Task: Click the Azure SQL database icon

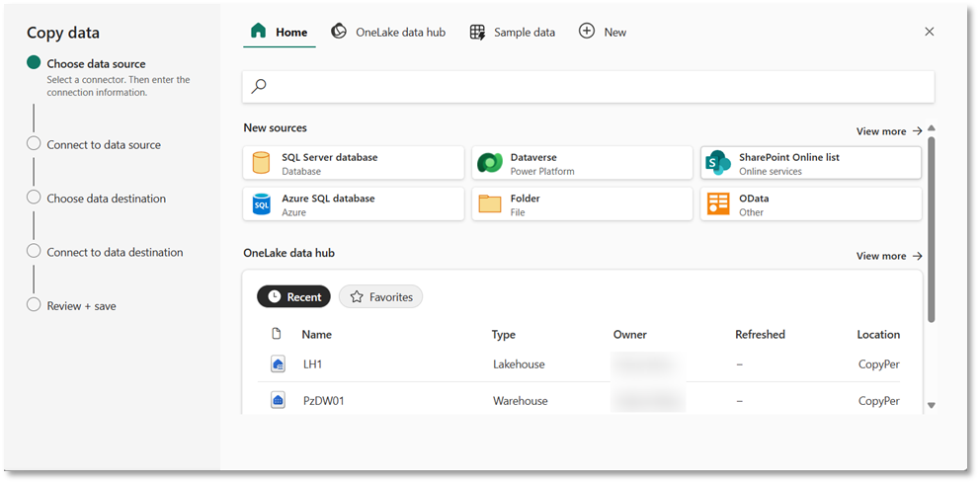Action: coord(261,204)
